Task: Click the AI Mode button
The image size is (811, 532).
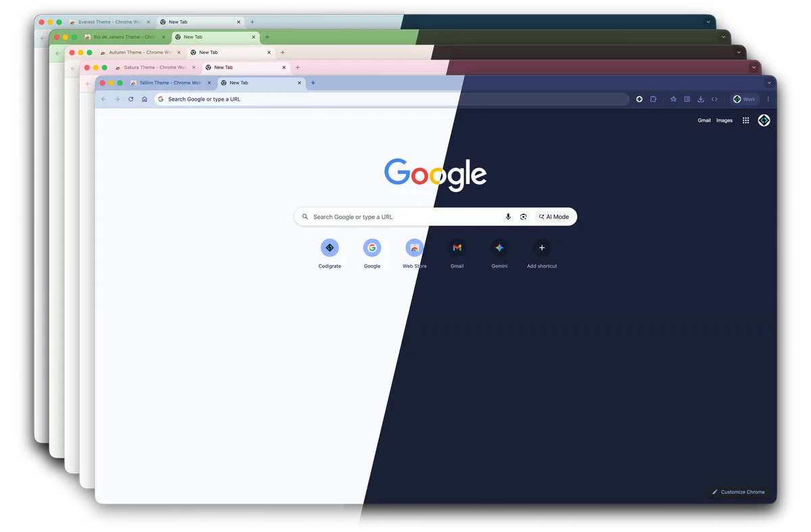Action: click(x=554, y=217)
